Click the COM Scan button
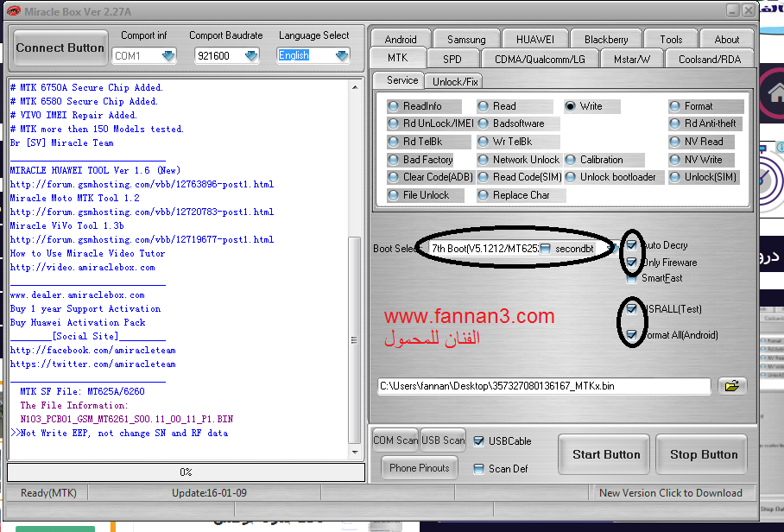 click(395, 440)
